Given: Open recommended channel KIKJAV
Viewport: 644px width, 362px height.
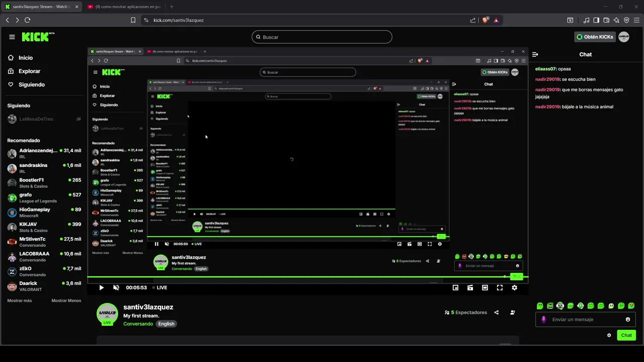Looking at the screenshot, I should (x=44, y=227).
